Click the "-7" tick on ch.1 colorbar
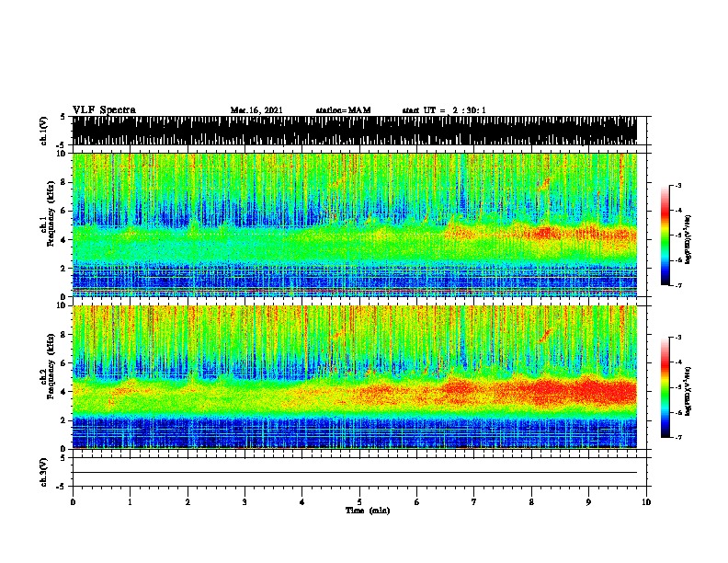728x563 pixels. [x=677, y=285]
